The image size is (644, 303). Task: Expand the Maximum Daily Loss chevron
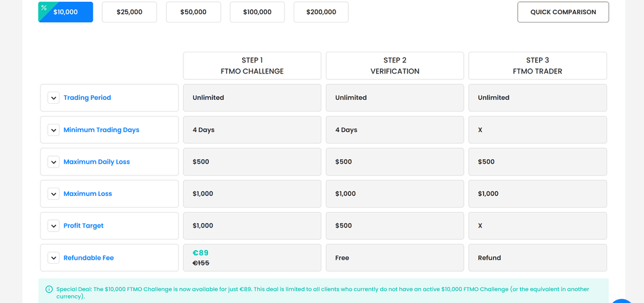(53, 162)
